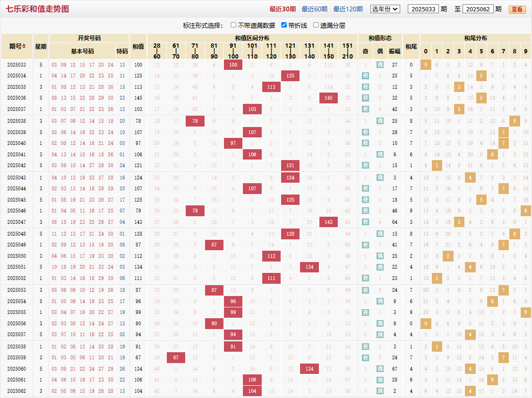
Task: Click the 奇 marker in row 2025059
Action: click(365, 358)
